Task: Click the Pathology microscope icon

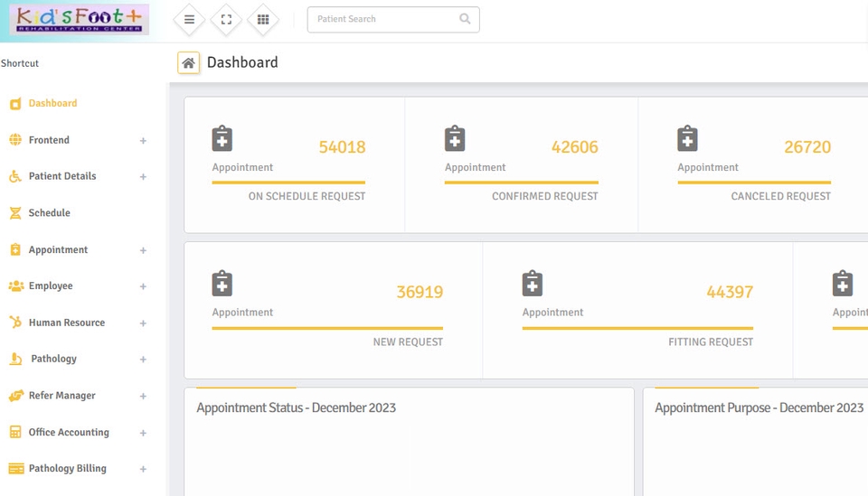Action: pos(15,359)
